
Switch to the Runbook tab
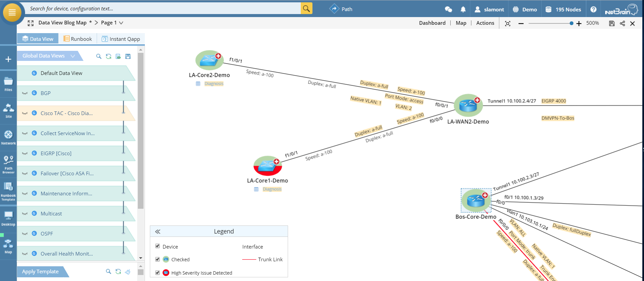(78, 39)
